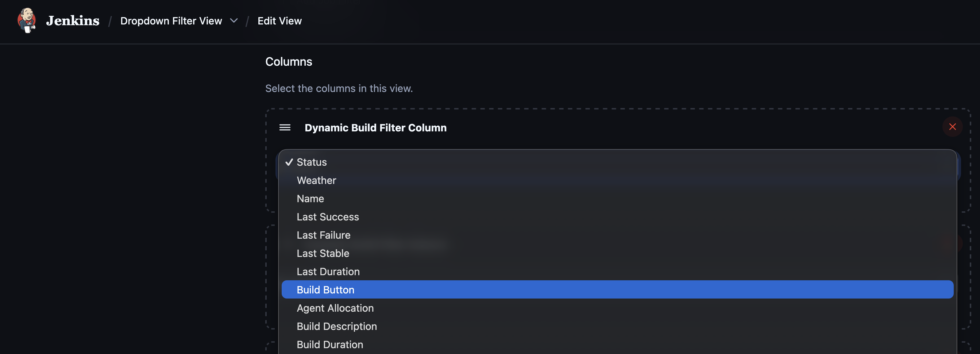Select Build Description from the list
The image size is (980, 354).
click(336, 326)
